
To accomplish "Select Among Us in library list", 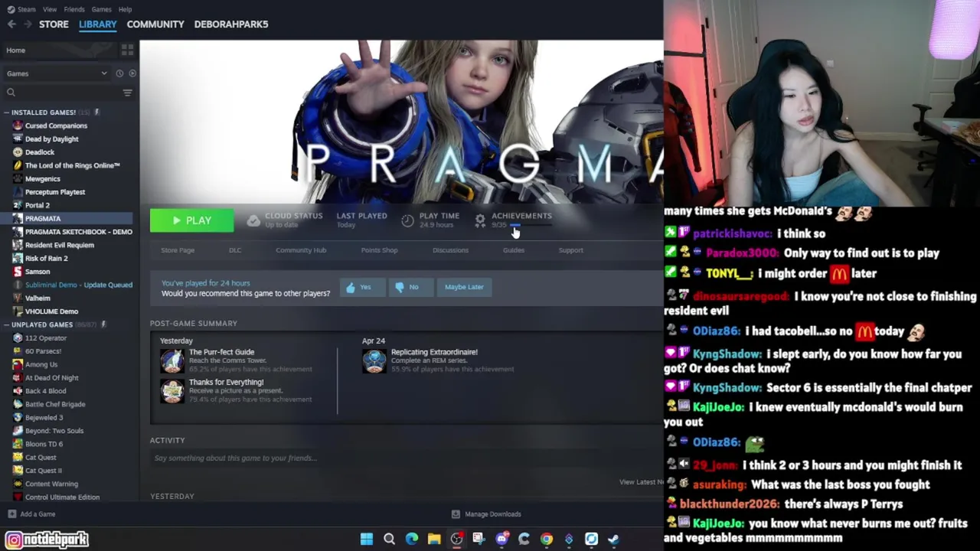I will (x=41, y=365).
